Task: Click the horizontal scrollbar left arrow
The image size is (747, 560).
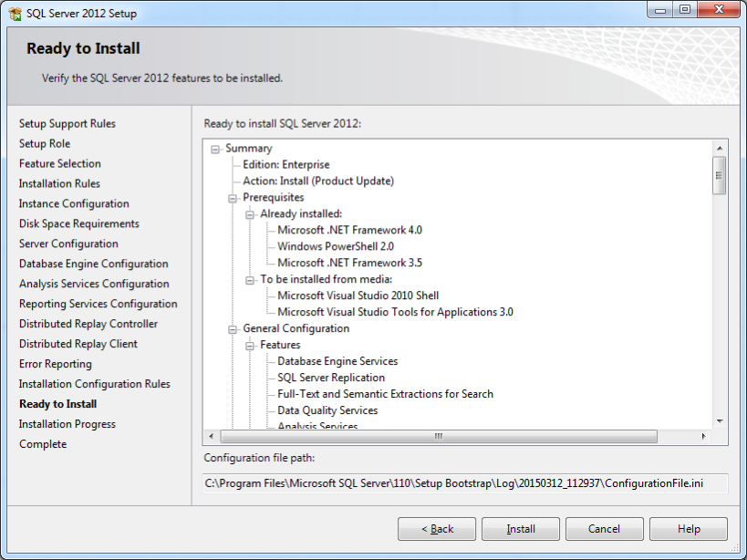Action: pos(212,436)
